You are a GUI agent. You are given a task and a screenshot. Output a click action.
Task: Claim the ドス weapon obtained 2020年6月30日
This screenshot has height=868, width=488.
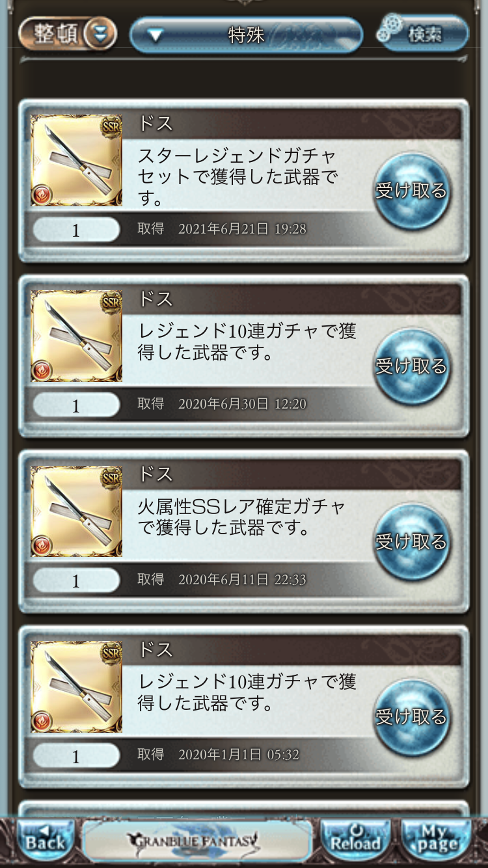(411, 366)
